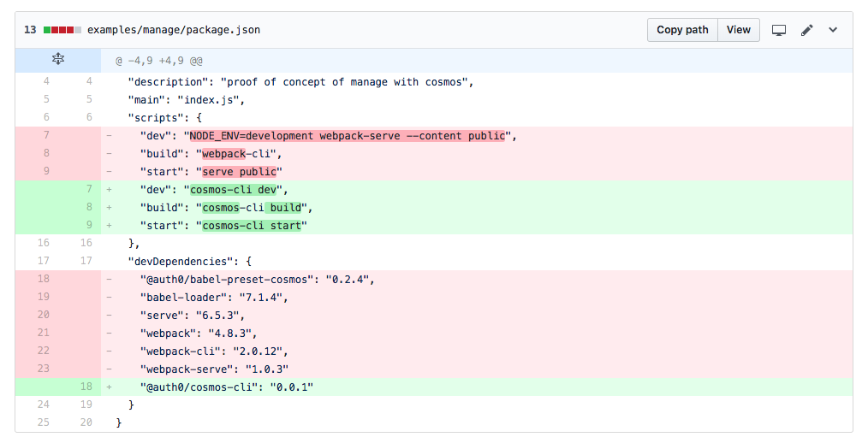Click old line number 18 in red
The image size is (868, 443).
[x=43, y=279]
